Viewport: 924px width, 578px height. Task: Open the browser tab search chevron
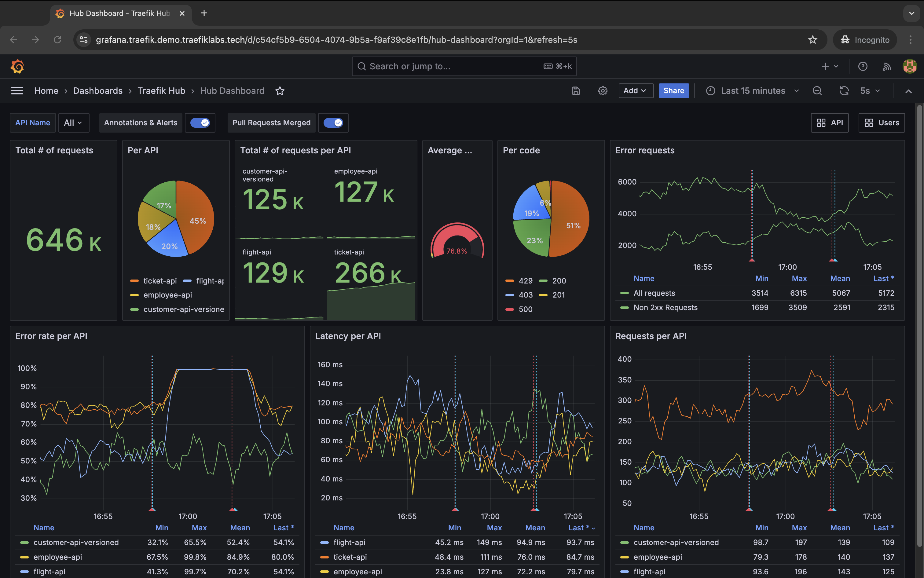911,13
